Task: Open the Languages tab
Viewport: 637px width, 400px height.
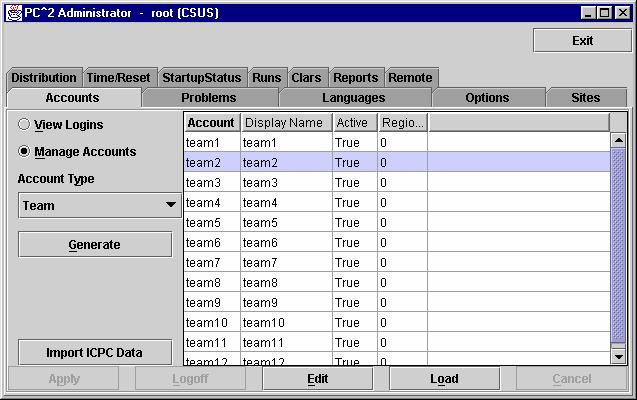Action: pos(353,98)
